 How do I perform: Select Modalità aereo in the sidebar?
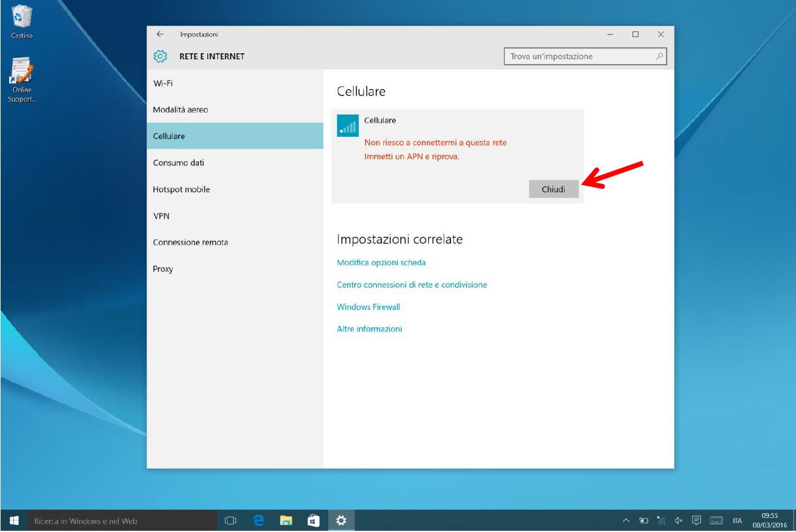pos(235,110)
